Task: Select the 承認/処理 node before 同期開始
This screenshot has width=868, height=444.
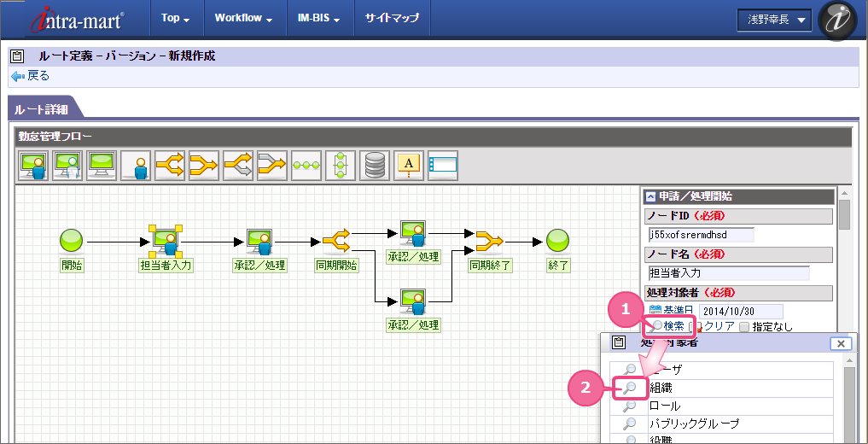Action: tap(259, 242)
